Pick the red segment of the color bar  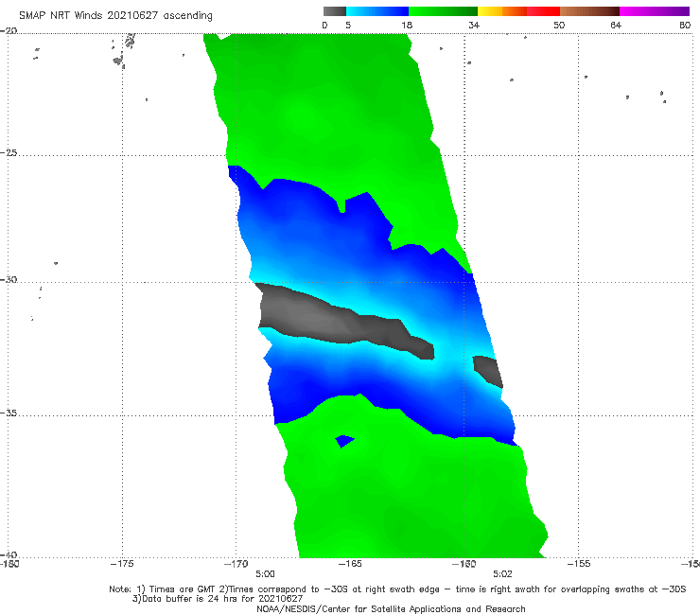(x=543, y=11)
